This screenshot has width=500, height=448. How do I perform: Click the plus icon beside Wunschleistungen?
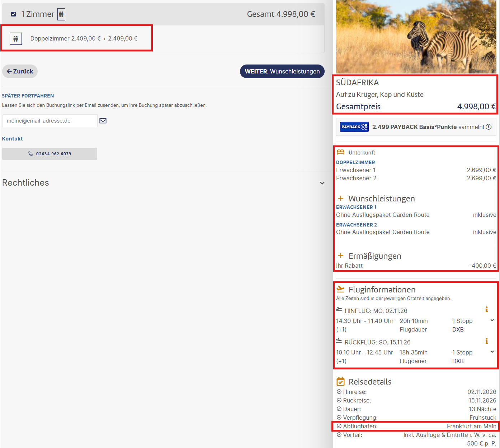pos(340,198)
